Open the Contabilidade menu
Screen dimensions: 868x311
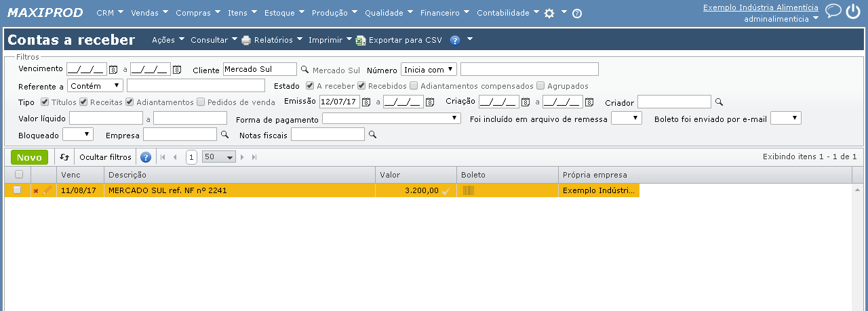tap(508, 13)
